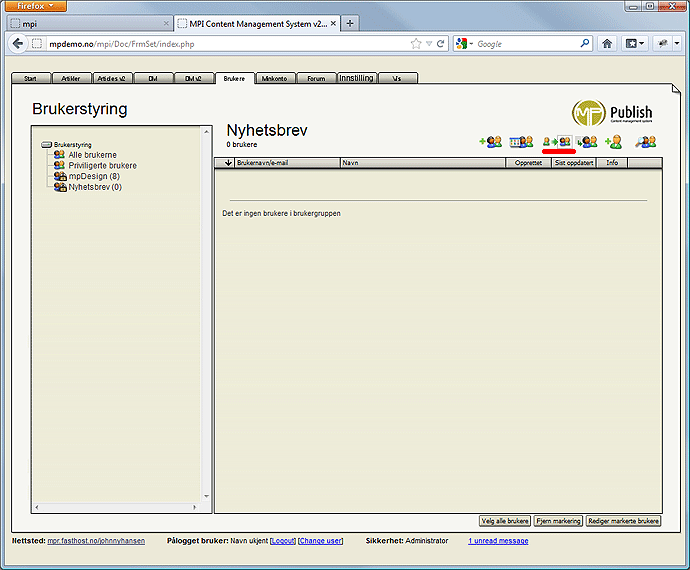The width and height of the screenshot is (690, 570).
Task: Click the add user group icon
Action: (x=491, y=141)
